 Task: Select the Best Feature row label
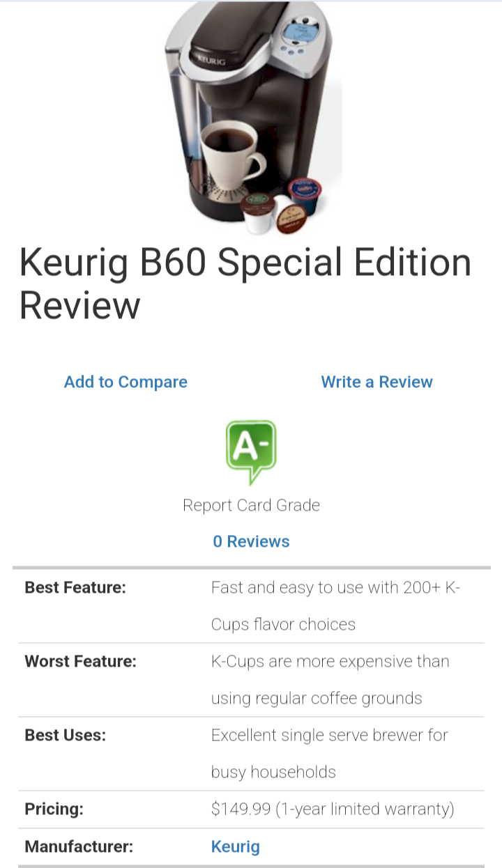(x=75, y=587)
